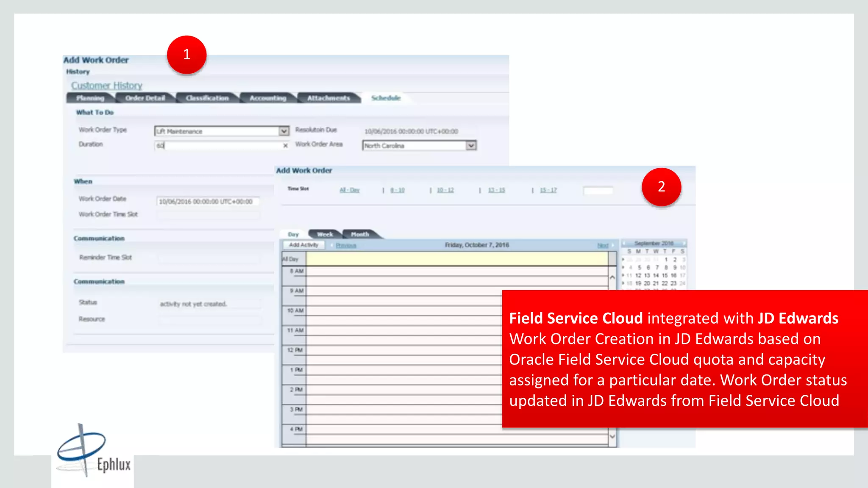Open the Classification tab
The height and width of the screenshot is (488, 868).
[207, 98]
